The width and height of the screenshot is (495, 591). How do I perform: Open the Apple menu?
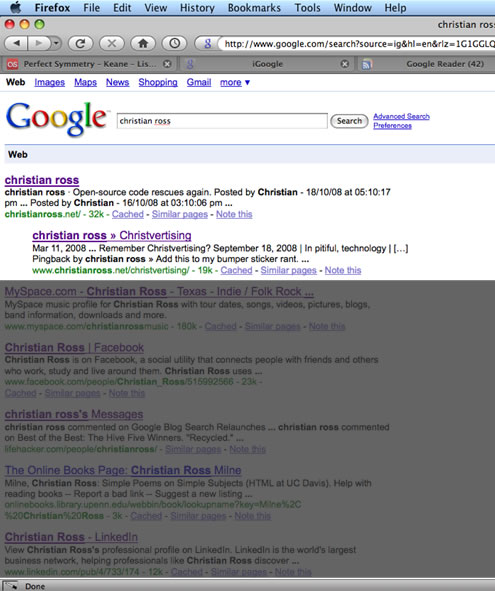click(15, 8)
